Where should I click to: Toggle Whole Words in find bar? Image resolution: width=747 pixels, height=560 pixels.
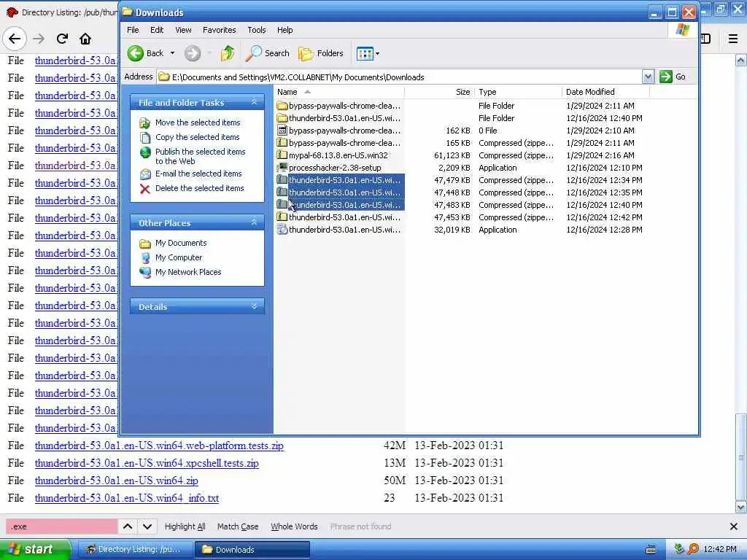click(294, 526)
